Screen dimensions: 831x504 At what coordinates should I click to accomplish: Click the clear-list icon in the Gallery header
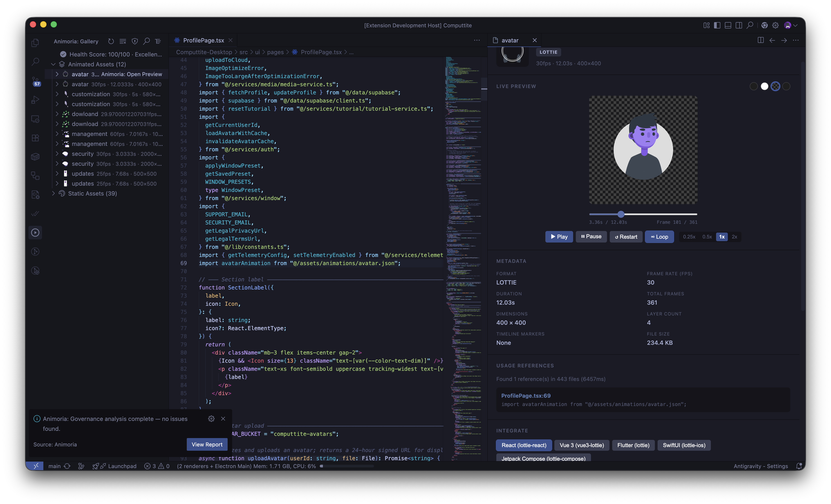123,41
